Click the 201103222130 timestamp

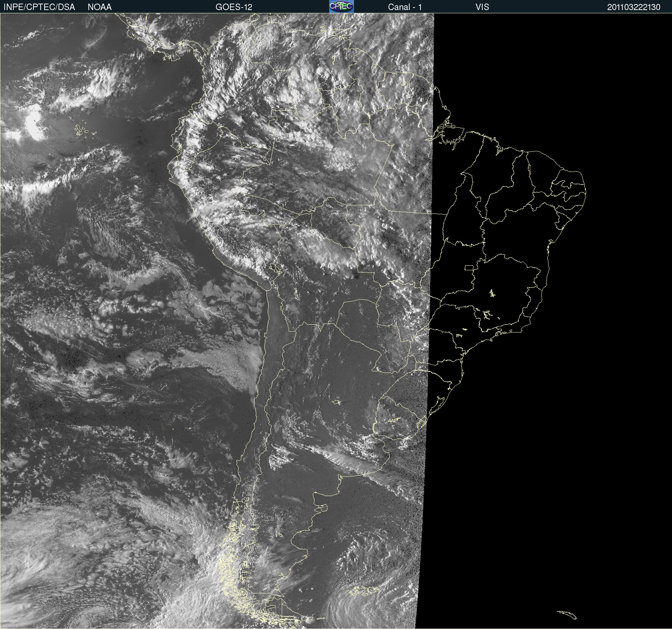pyautogui.click(x=634, y=7)
